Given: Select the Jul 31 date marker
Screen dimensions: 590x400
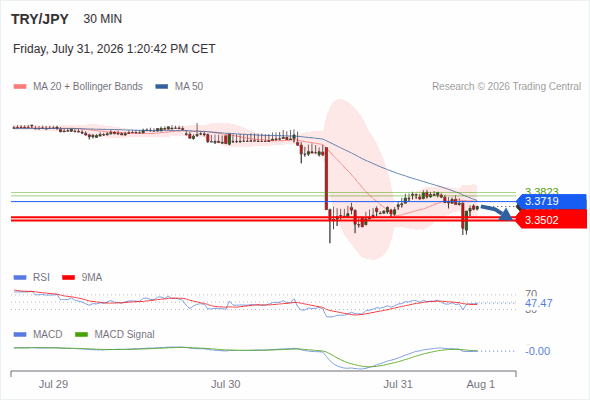Looking at the screenshot, I should pos(398,384).
